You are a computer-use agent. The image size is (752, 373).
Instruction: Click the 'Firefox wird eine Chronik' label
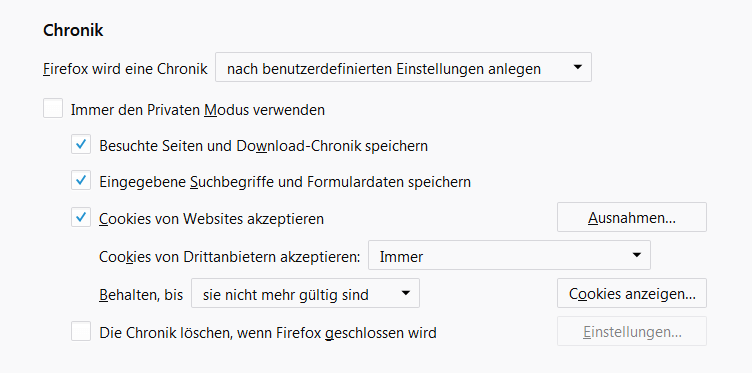click(125, 69)
